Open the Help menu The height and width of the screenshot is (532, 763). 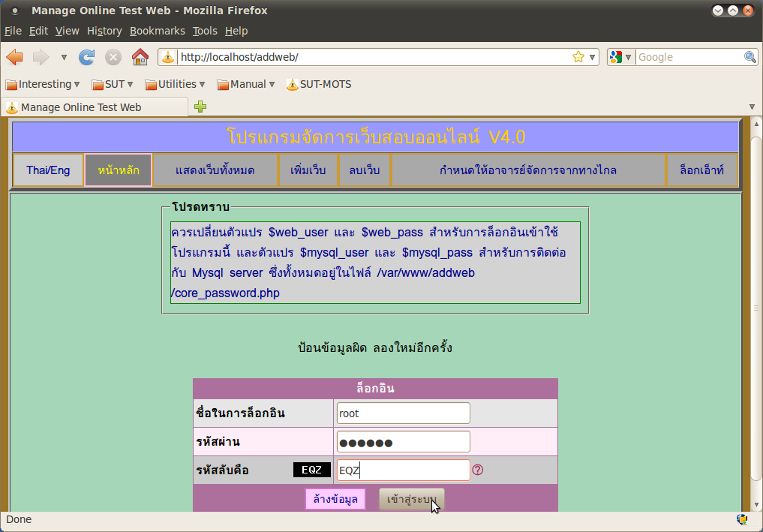[236, 31]
